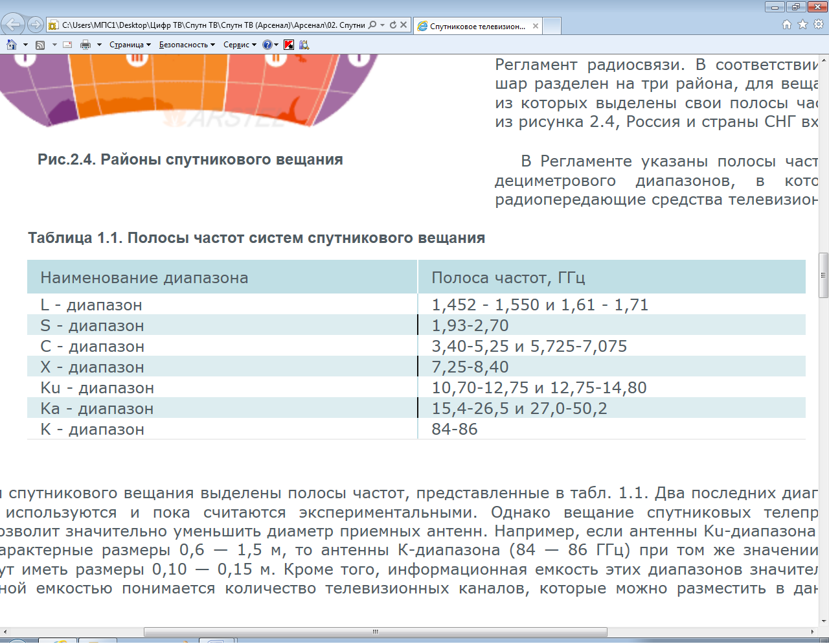The image size is (829, 644).
Task: Click value '7,25-8,40'
Action: 470,367
